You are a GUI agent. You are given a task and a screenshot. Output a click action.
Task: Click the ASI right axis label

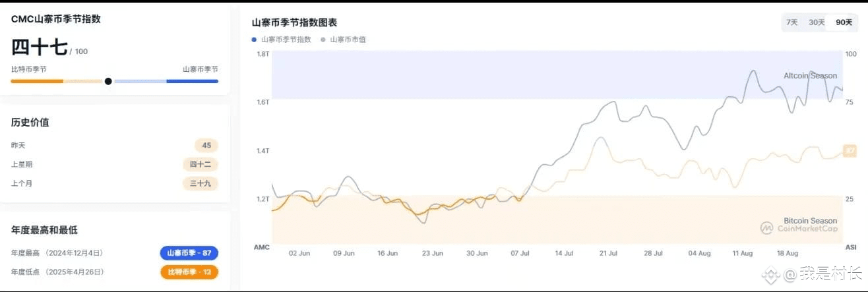tap(851, 247)
